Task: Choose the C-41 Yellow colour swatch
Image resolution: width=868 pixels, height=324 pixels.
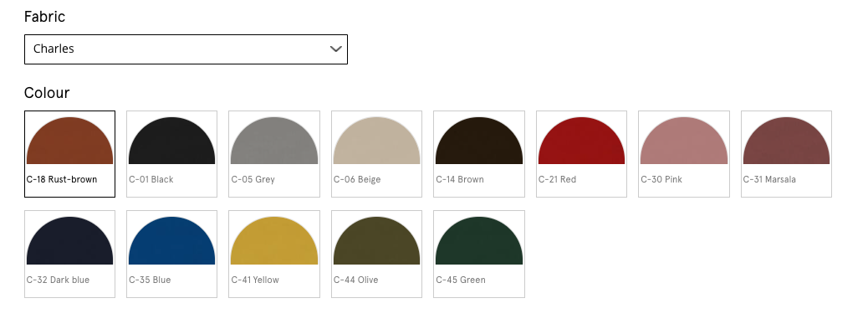Action: tap(274, 255)
